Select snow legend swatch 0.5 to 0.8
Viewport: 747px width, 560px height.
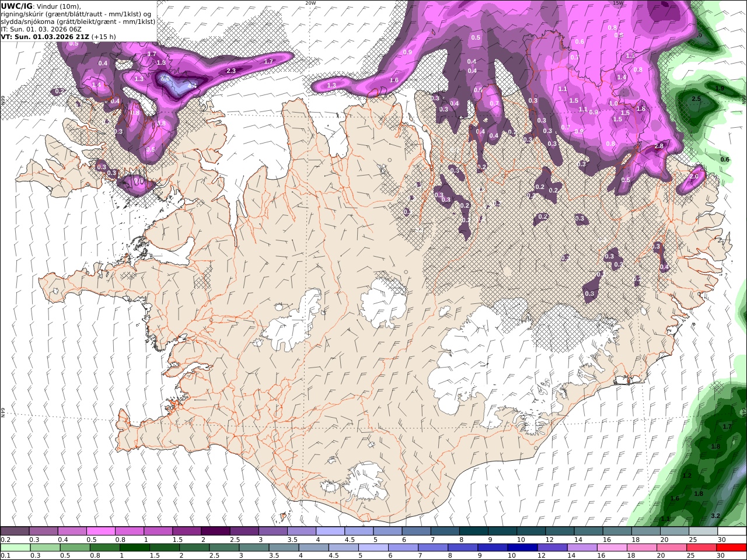point(100,531)
